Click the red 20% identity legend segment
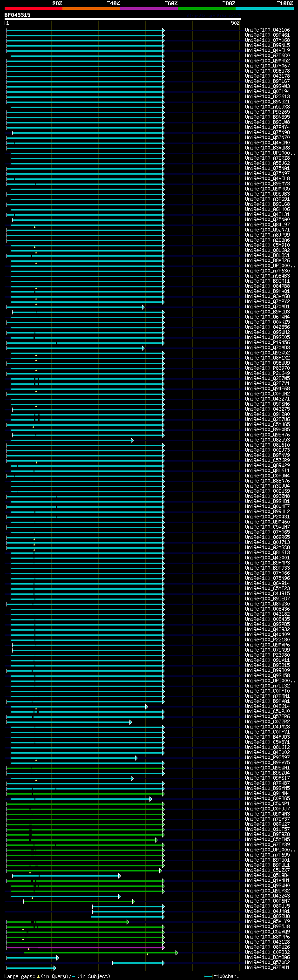Image resolution: width=298 pixels, height=980 pixels. coord(34,8)
